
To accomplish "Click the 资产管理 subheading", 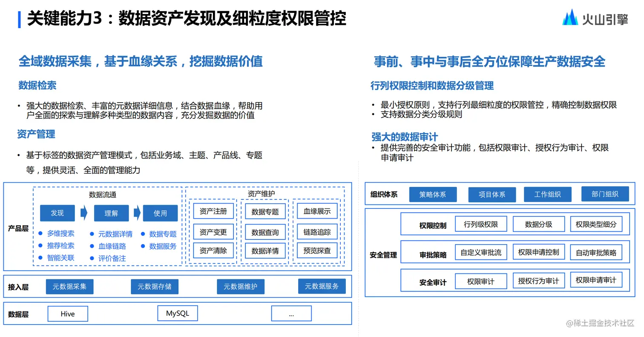I will (x=36, y=134).
